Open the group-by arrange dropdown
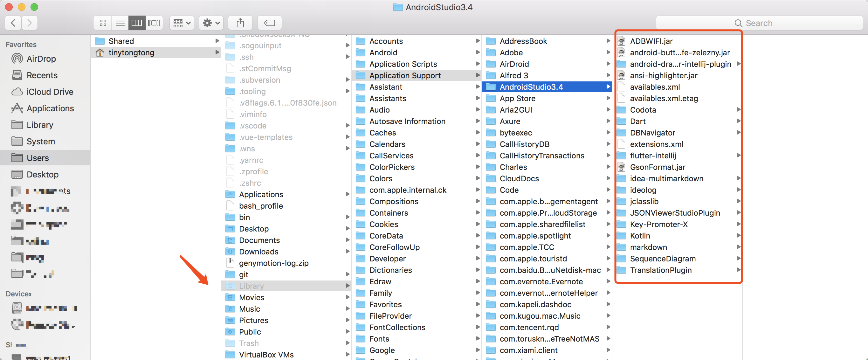This screenshot has width=868, height=360. click(x=182, y=23)
